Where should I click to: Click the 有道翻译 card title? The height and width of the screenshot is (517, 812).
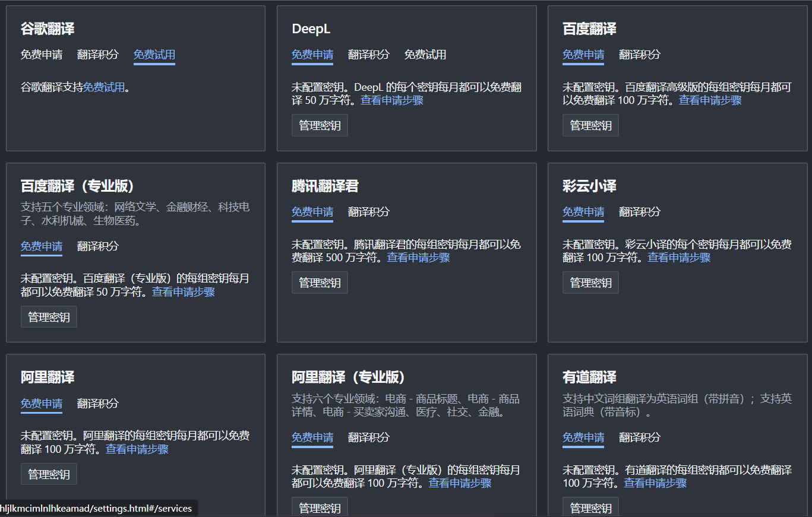(589, 378)
